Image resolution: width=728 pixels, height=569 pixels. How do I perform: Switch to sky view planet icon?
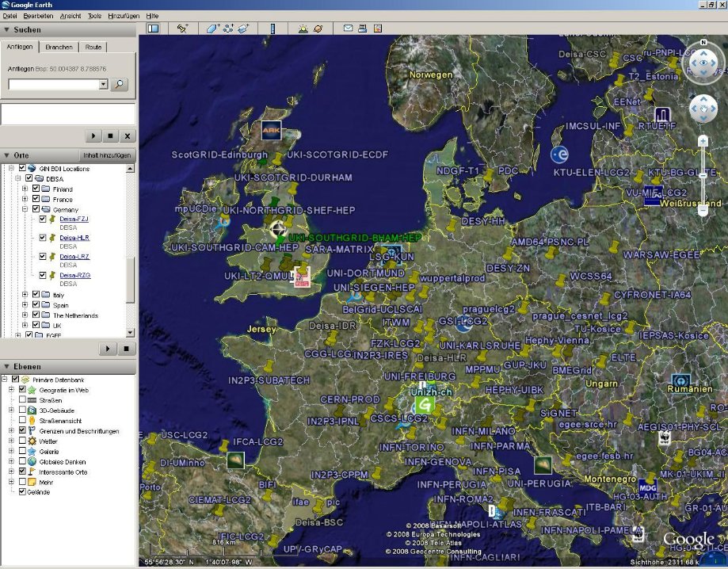[x=318, y=29]
